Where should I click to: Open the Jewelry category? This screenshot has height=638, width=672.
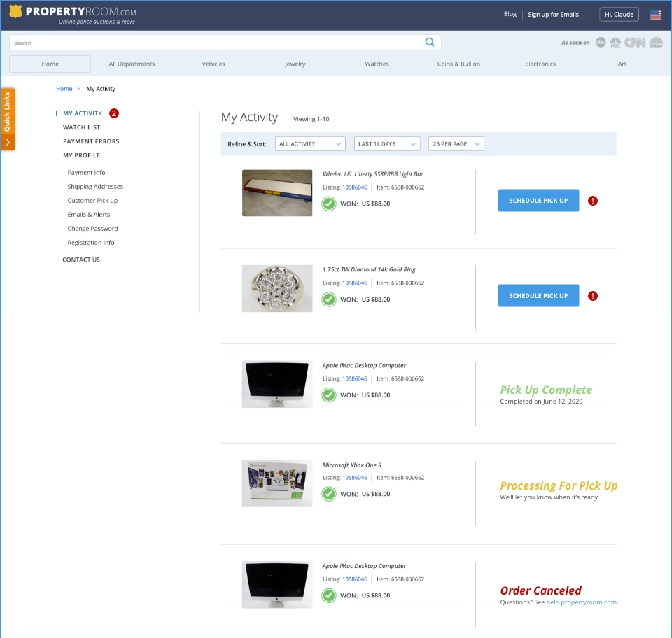point(295,64)
